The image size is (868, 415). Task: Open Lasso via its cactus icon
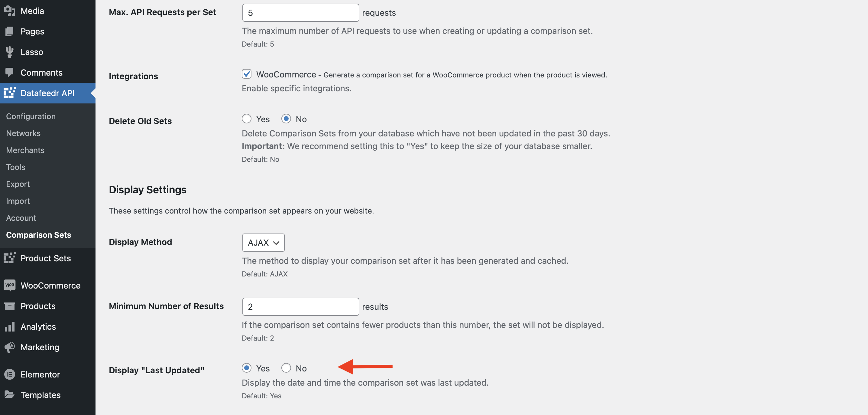tap(10, 52)
